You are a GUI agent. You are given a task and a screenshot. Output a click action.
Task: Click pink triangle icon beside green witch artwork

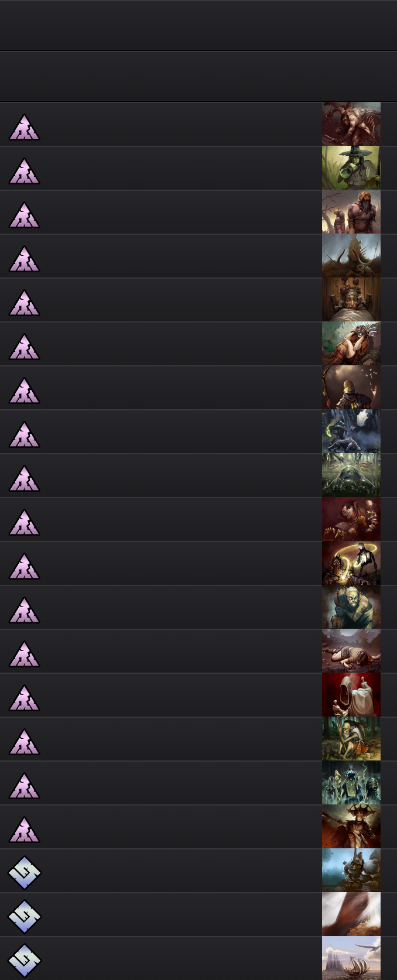24,172
